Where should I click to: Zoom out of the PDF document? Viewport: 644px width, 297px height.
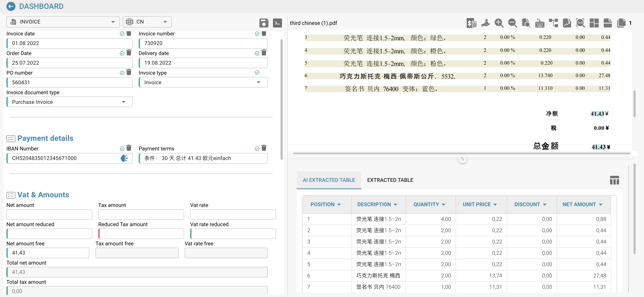(512, 23)
